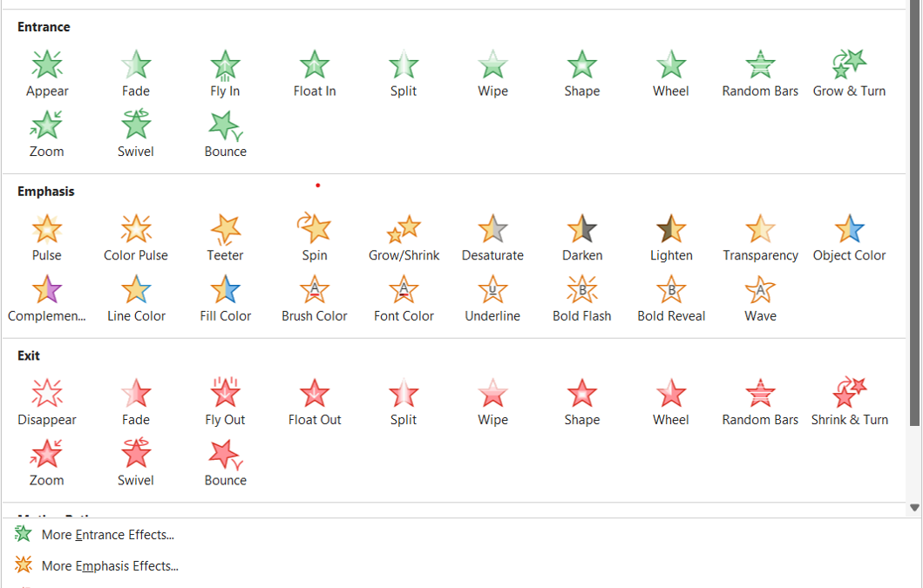
Task: Apply the Disappear exit animation
Action: (x=47, y=402)
